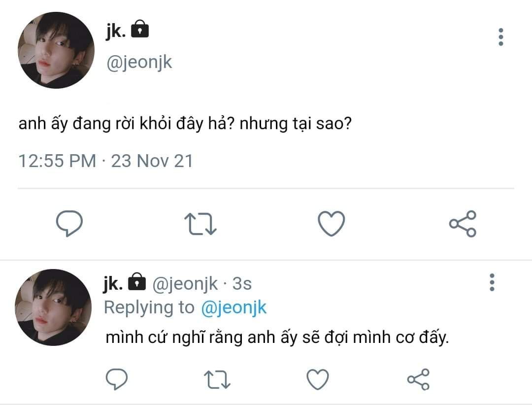The height and width of the screenshot is (405, 532).
Task: Open reply icon on second tweet
Action: pos(117,379)
